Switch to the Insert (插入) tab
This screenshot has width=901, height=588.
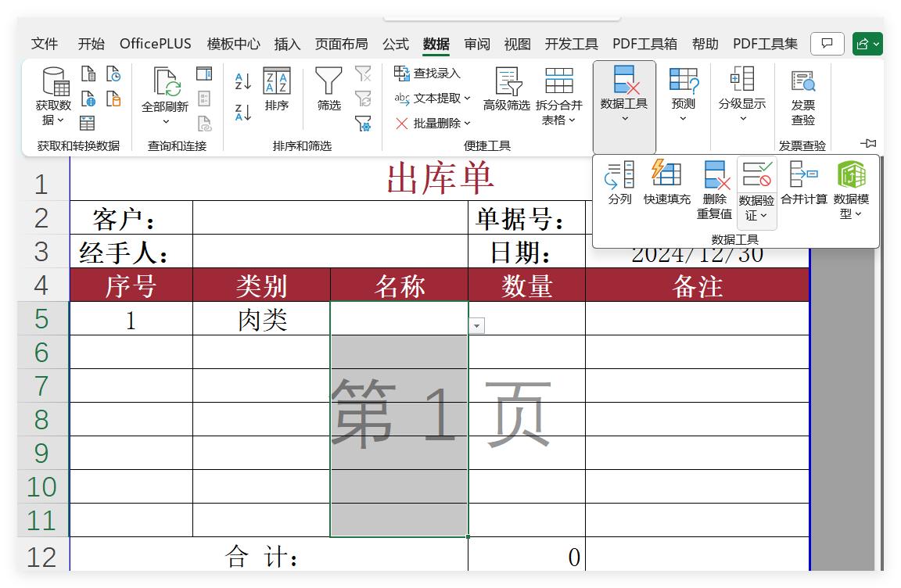(287, 44)
